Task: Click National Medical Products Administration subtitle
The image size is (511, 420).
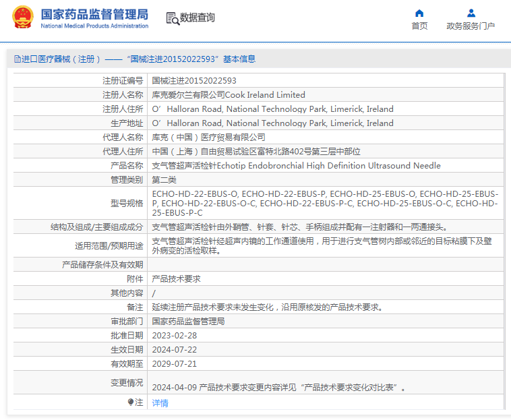Action: tap(94, 26)
